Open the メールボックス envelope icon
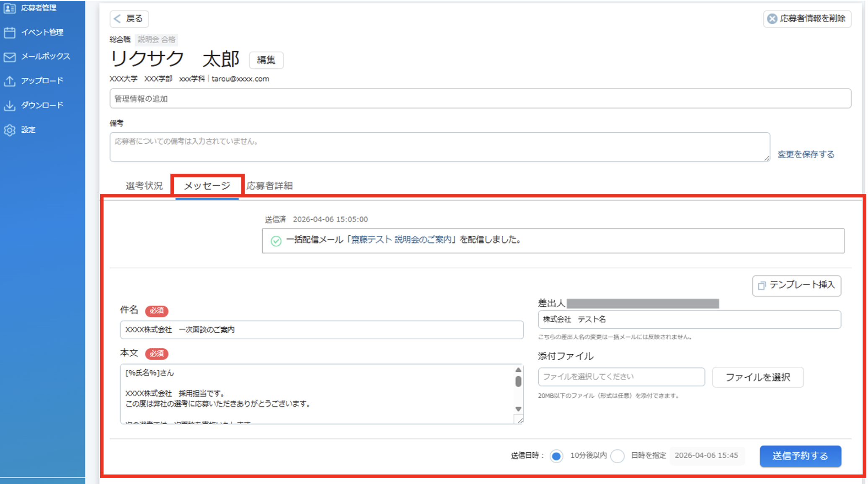This screenshot has width=868, height=484. tap(10, 57)
